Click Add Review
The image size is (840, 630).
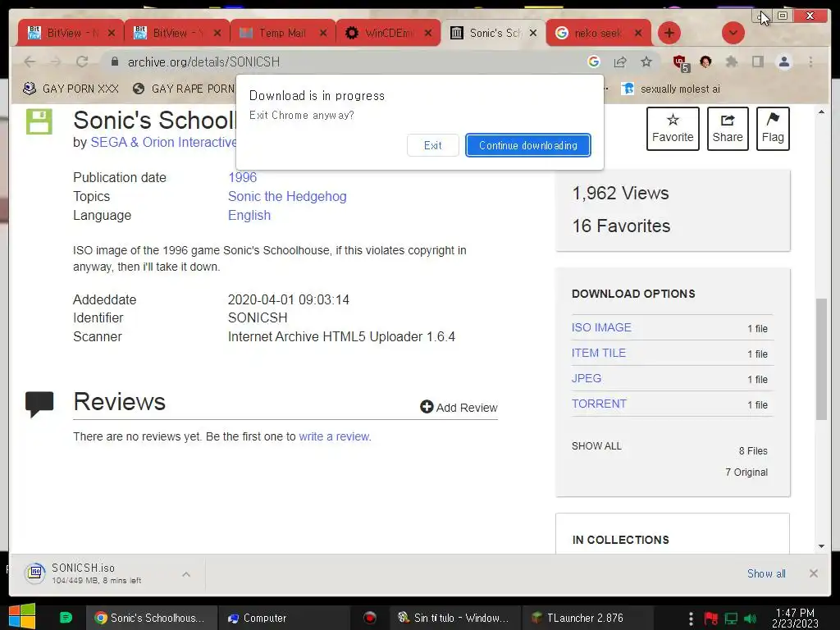click(x=459, y=408)
